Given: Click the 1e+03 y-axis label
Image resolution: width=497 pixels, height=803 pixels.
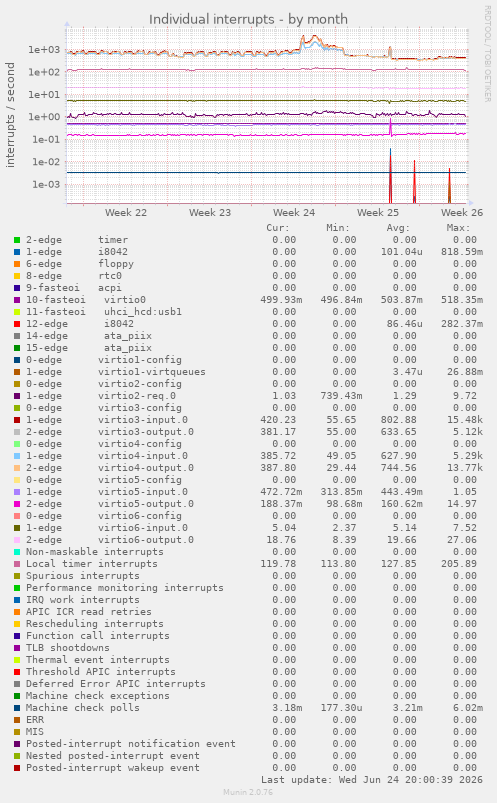Looking at the screenshot, I should (44, 50).
